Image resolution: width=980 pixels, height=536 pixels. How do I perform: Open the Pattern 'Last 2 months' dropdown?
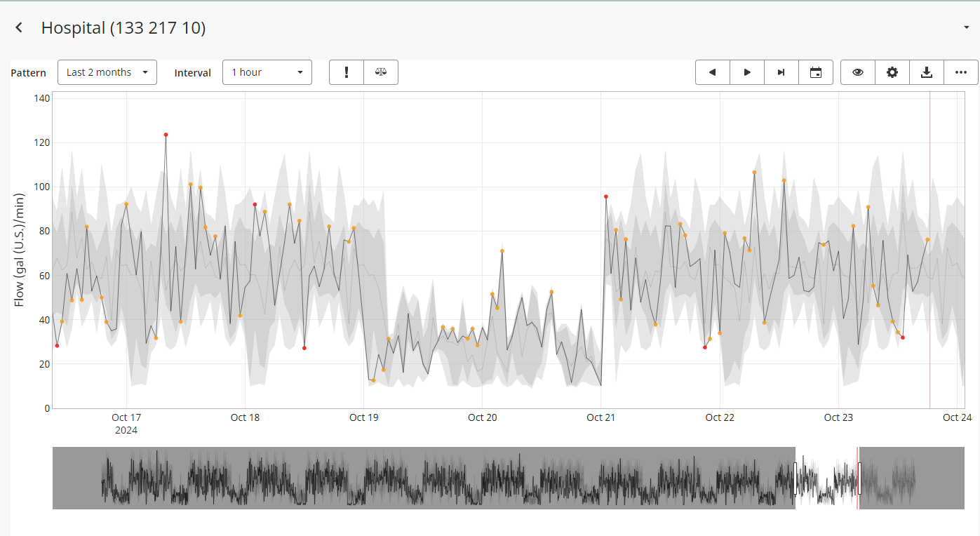[x=107, y=72]
